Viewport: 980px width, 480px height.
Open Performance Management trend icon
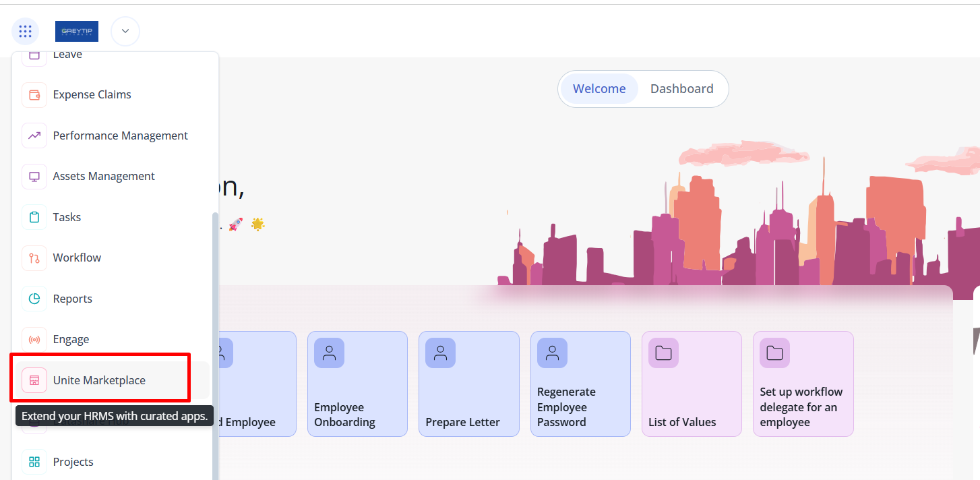point(34,136)
